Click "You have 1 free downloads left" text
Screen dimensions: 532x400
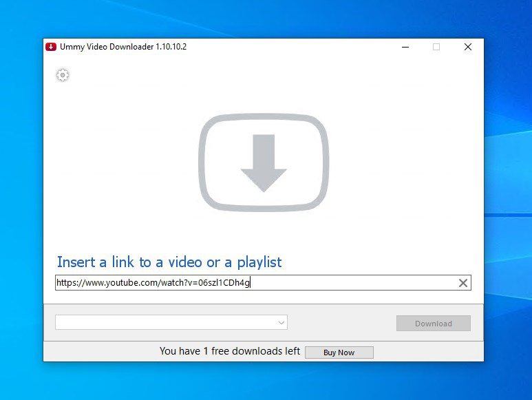pyautogui.click(x=230, y=351)
